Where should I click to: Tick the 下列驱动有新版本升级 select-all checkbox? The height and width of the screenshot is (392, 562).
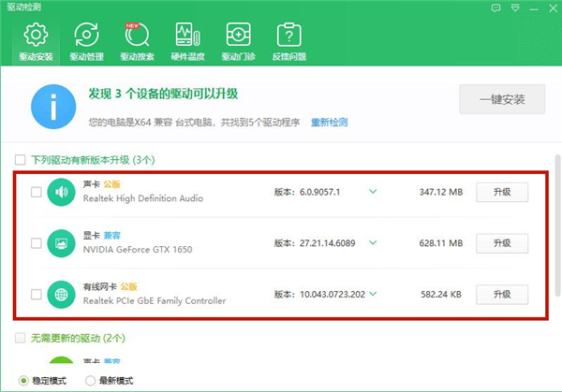pos(20,160)
